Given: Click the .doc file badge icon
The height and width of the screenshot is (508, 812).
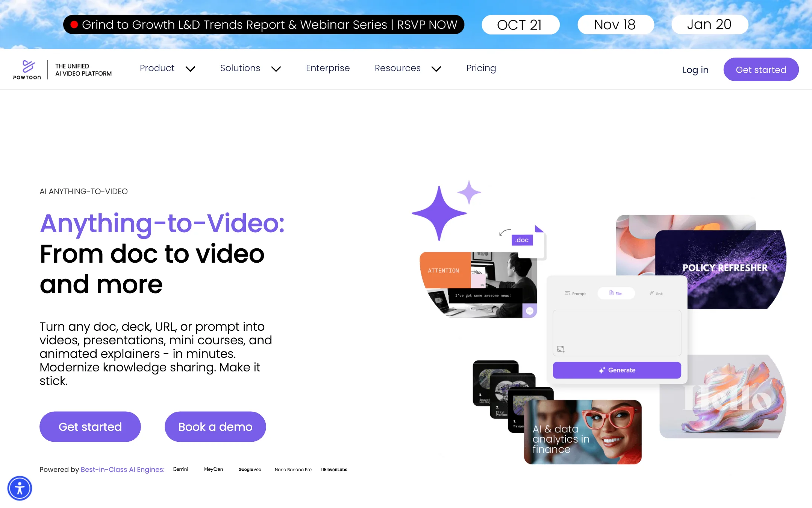Looking at the screenshot, I should (x=522, y=240).
